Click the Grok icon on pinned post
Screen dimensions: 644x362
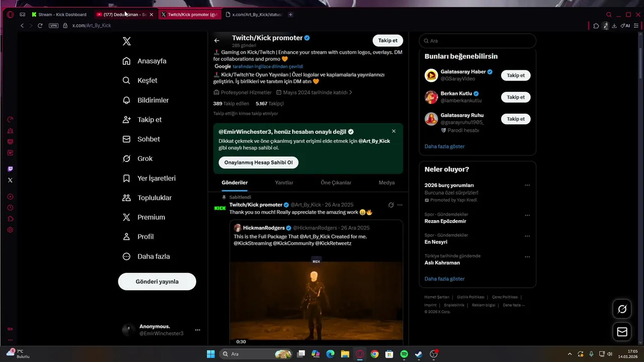tap(391, 205)
